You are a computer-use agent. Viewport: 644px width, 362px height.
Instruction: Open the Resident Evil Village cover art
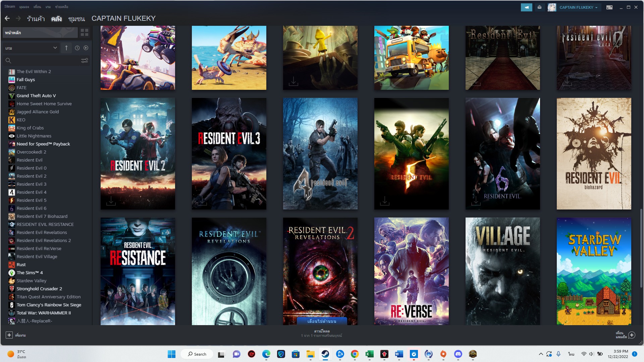[x=503, y=271]
